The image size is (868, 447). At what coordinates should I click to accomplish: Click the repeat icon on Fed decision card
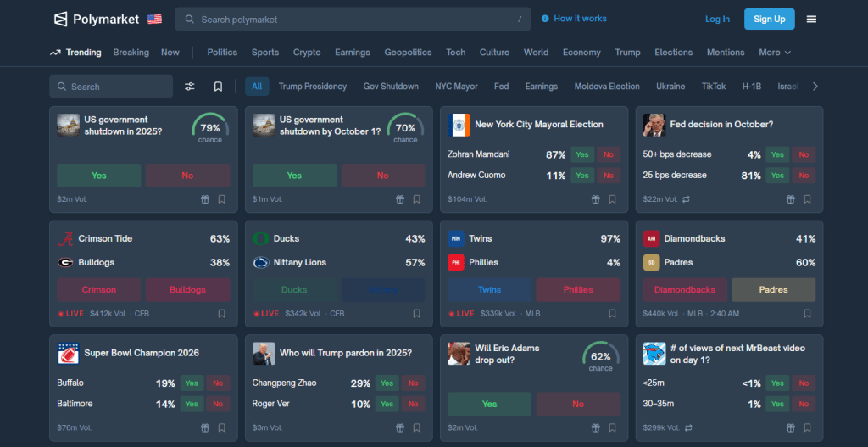coord(687,199)
